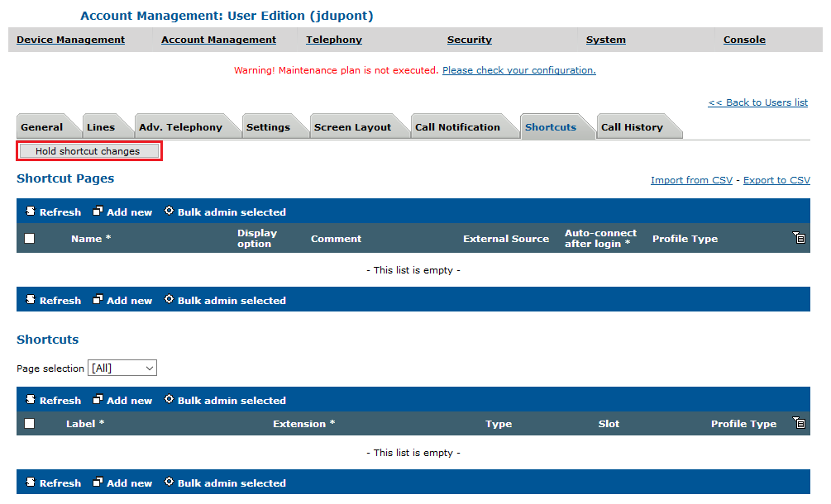Open column options icon in Shortcuts table header
Screen dimensions: 831x504
point(799,422)
